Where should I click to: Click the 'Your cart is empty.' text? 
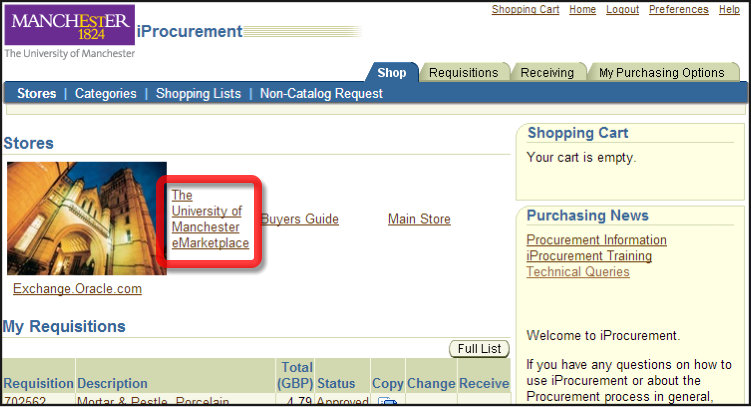click(581, 158)
